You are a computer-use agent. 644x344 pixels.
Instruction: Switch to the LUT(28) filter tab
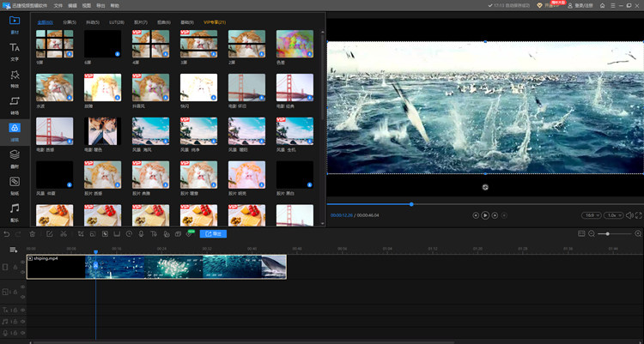(116, 21)
